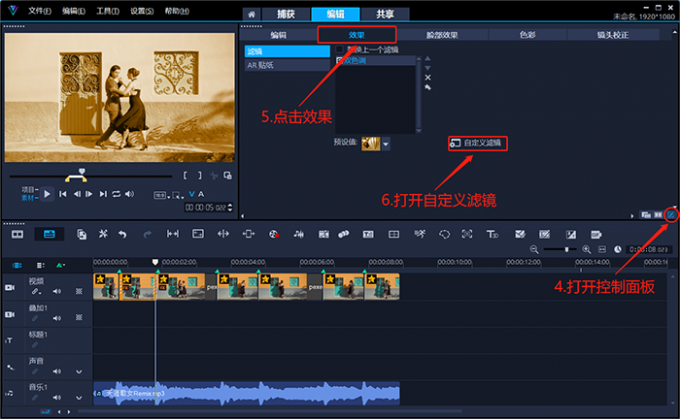Expand the filter preset dropdown
680x419 pixels.
point(386,144)
